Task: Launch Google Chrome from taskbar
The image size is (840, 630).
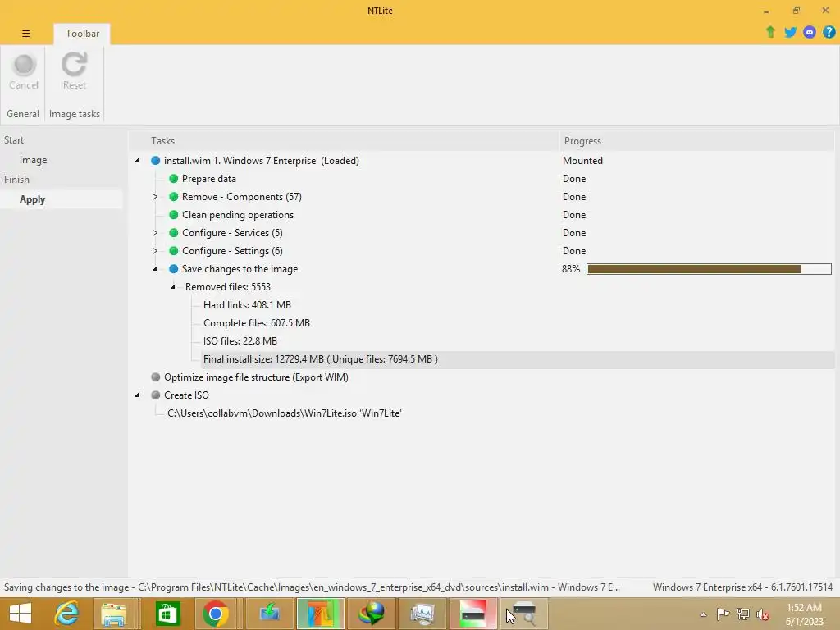Action: [x=216, y=614]
